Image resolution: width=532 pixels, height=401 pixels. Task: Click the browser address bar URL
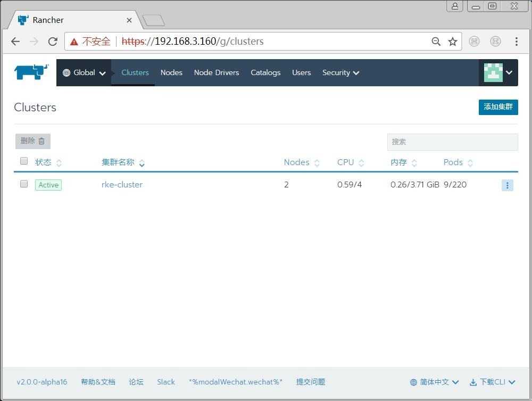193,42
